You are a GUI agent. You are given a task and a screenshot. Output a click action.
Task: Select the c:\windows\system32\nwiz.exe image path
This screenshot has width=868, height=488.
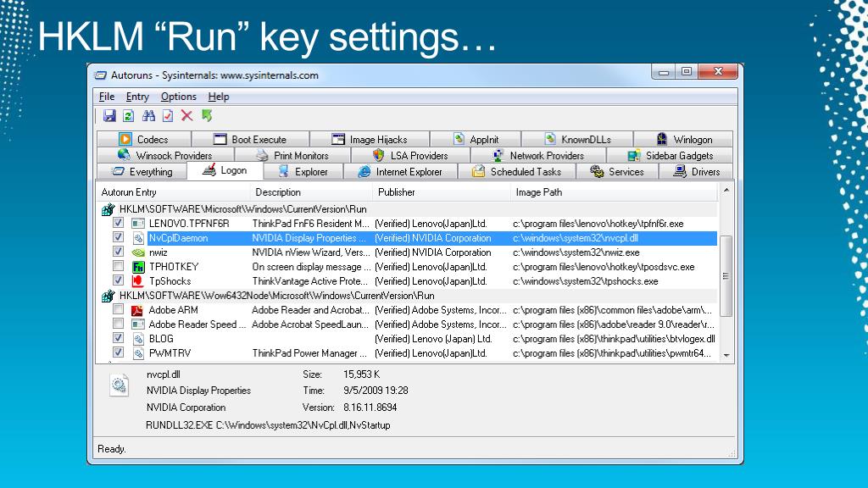tap(576, 252)
